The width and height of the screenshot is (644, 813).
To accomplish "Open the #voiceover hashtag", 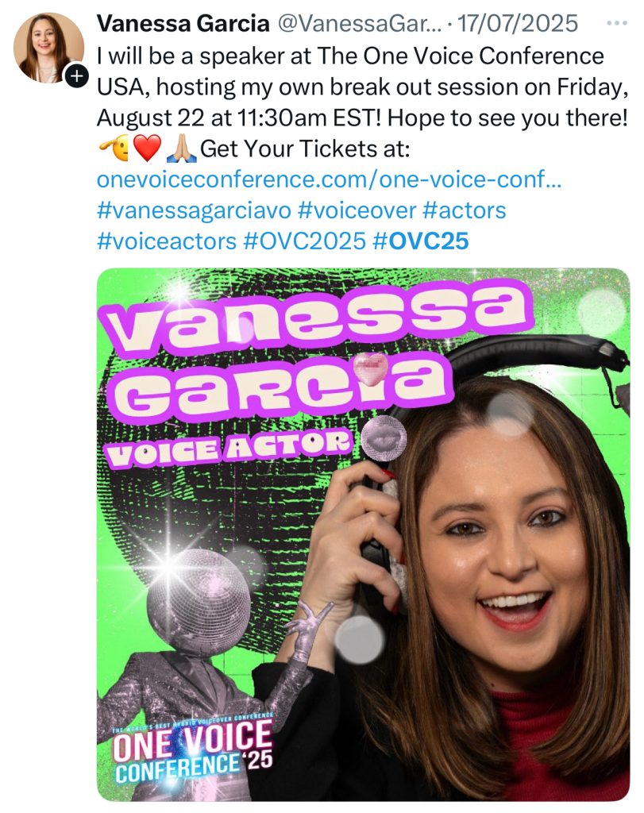I will (x=357, y=210).
